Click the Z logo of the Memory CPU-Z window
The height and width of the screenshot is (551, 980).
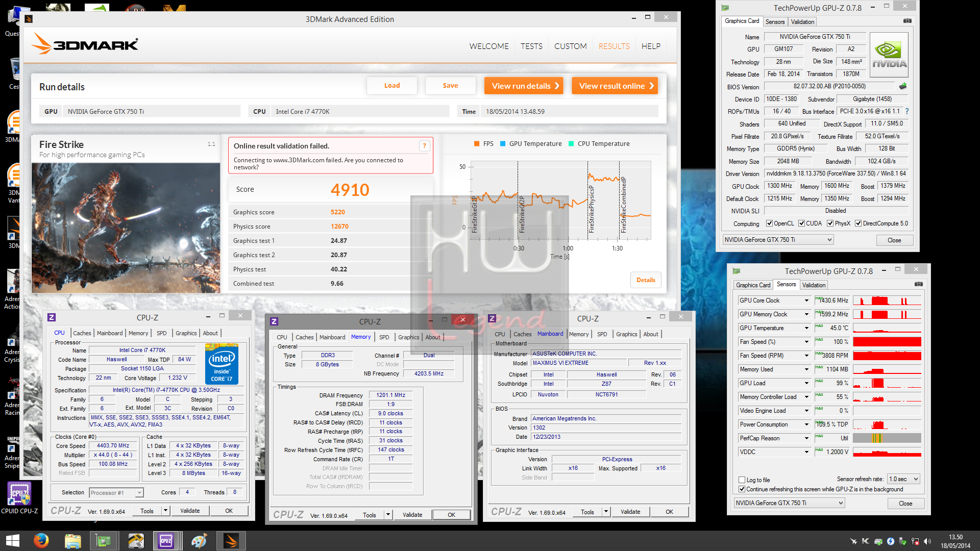(274, 321)
